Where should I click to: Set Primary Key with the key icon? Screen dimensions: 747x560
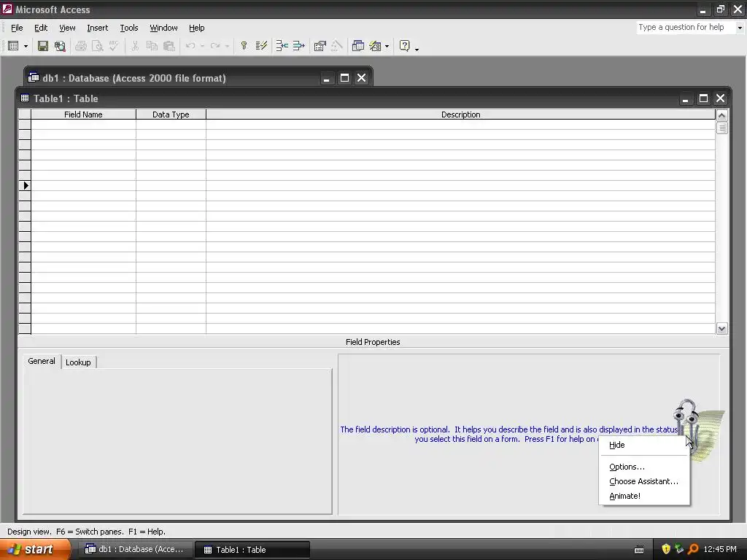[244, 46]
